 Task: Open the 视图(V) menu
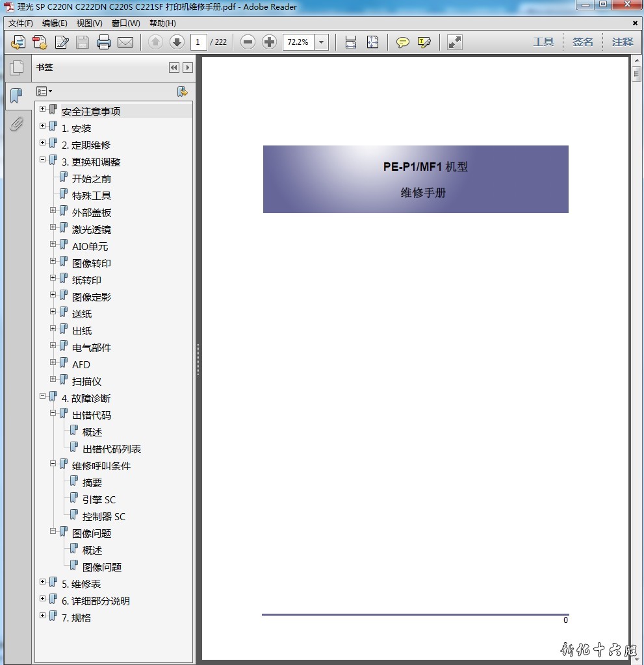pos(89,23)
